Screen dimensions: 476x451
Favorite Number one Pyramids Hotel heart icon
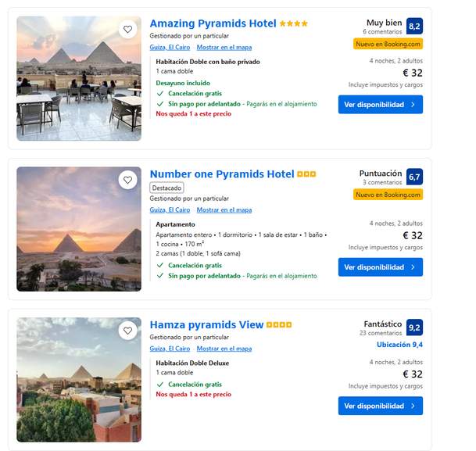127,180
